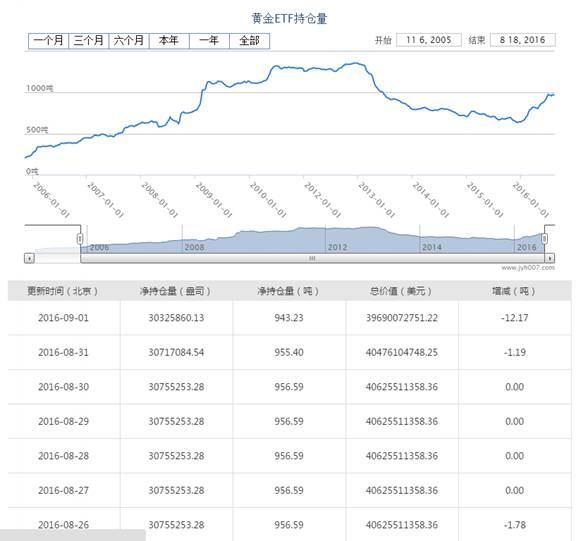Image resolution: width=576 pixels, height=541 pixels.
Task: Click the total value 40476104748.25
Action: tap(402, 352)
